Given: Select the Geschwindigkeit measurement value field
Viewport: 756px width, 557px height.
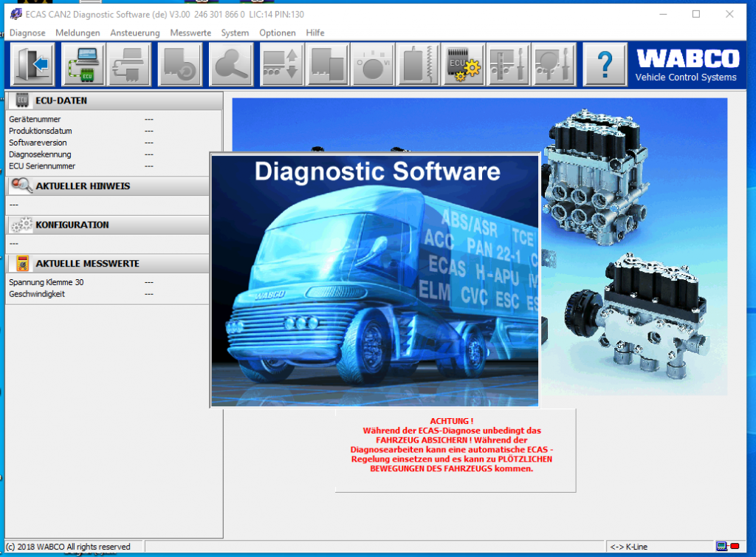Looking at the screenshot, I should 149,293.
